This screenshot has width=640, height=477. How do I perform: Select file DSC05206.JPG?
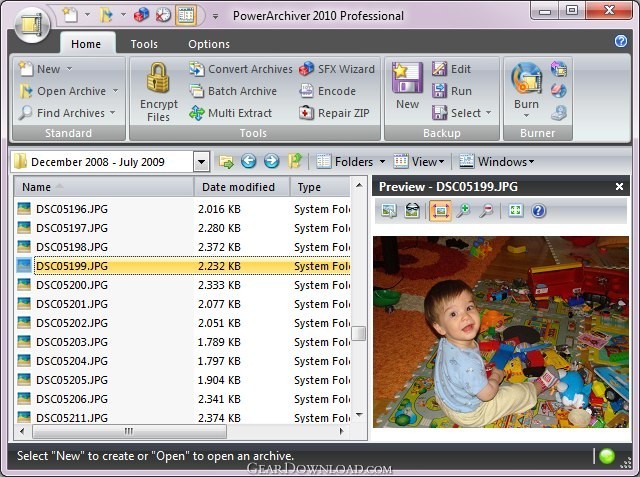point(72,399)
